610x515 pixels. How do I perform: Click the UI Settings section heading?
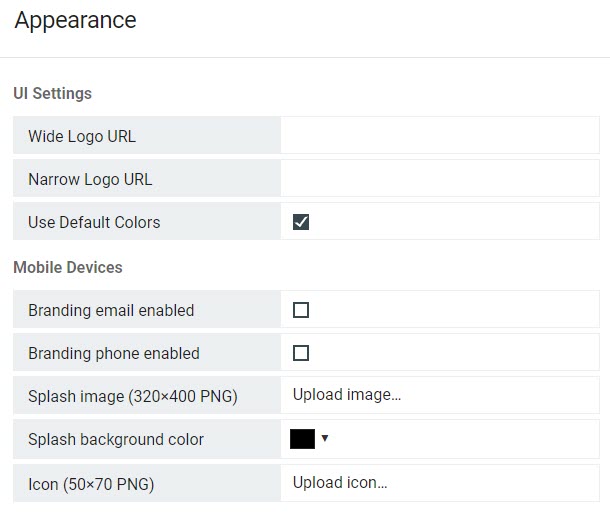pos(53,93)
